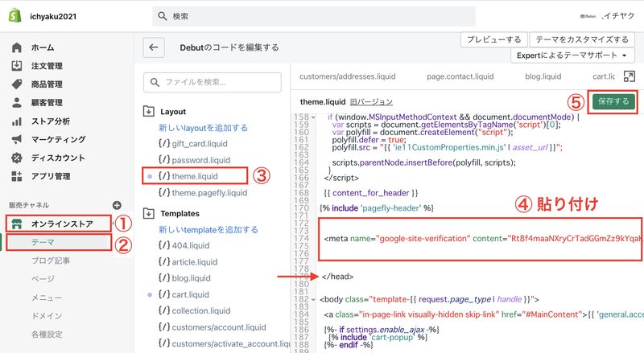Open ストア分析 chart icon

tap(17, 121)
